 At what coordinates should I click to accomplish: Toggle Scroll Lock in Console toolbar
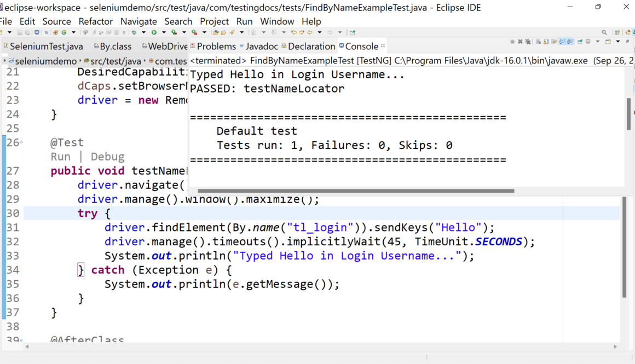click(x=546, y=42)
